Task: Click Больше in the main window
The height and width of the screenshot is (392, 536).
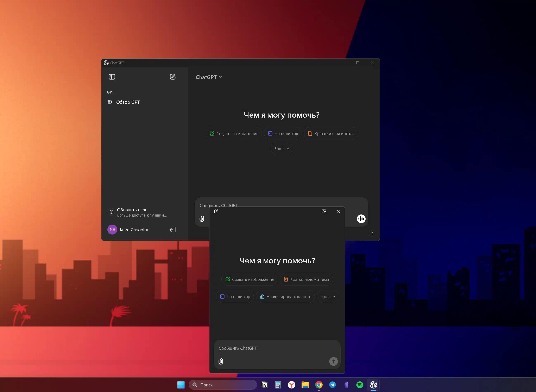Action: [x=282, y=149]
